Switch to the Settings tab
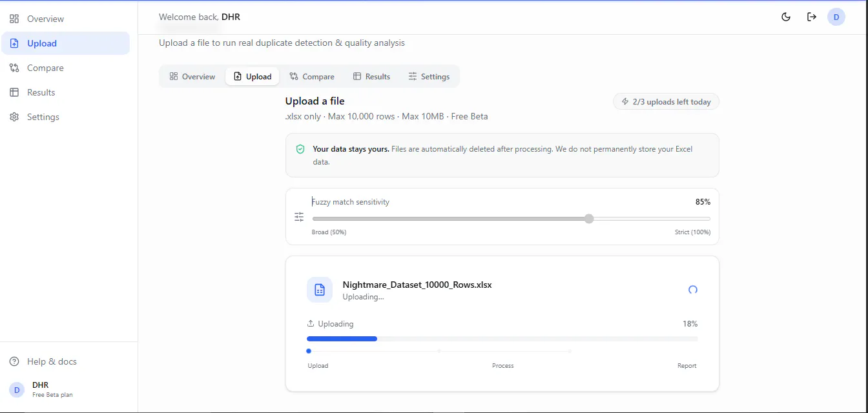The height and width of the screenshot is (413, 868). pyautogui.click(x=429, y=76)
